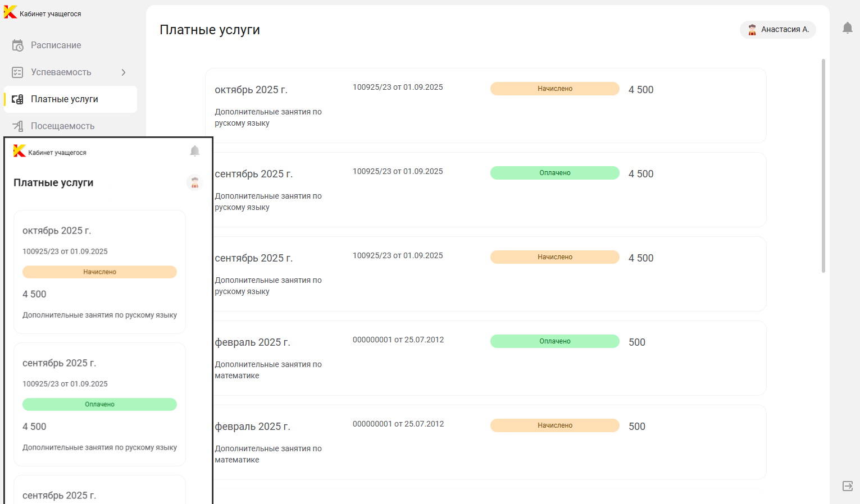860x504 pixels.
Task: Click the user avatar in mobile preview
Action: pyautogui.click(x=194, y=182)
